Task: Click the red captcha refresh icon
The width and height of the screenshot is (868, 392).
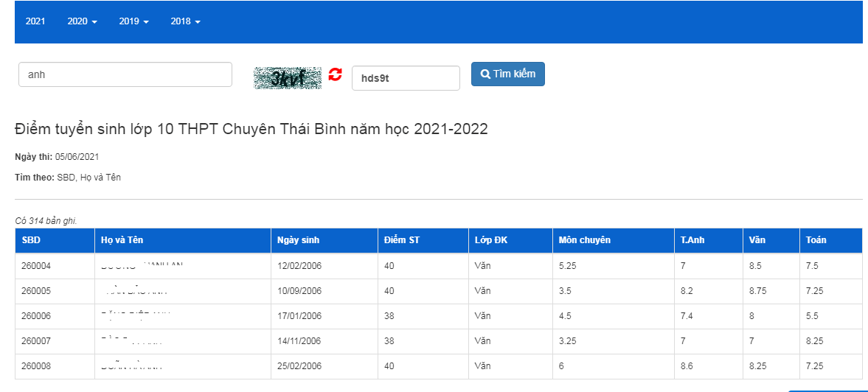Action: (335, 74)
